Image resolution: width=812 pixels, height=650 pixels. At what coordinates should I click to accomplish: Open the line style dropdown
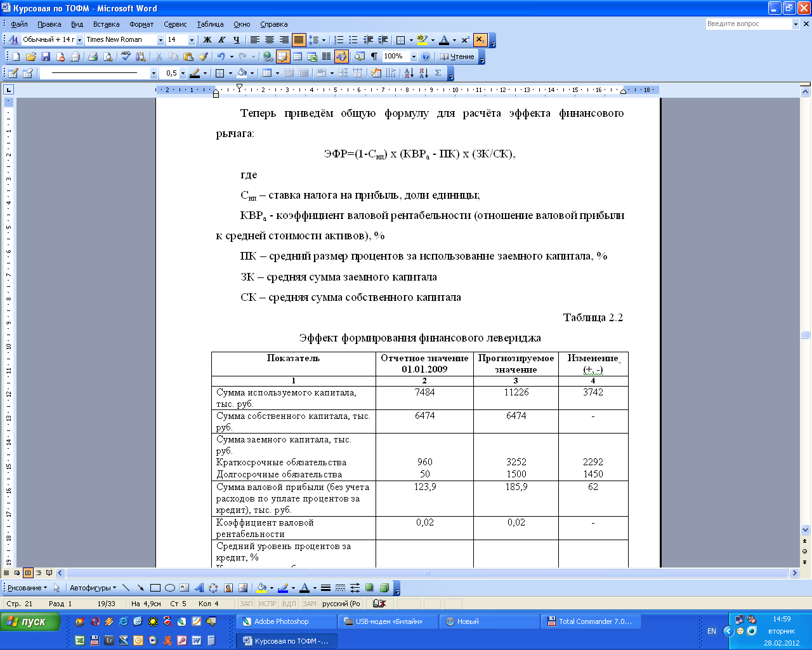(154, 73)
